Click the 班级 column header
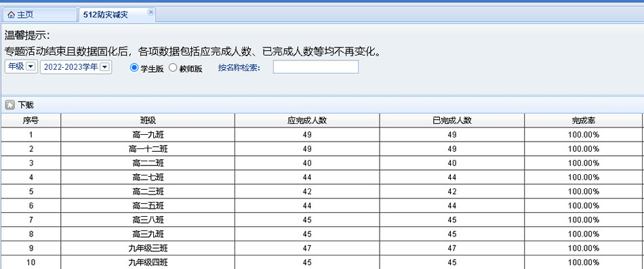Viewport: 644px width, 269px height. [x=148, y=121]
